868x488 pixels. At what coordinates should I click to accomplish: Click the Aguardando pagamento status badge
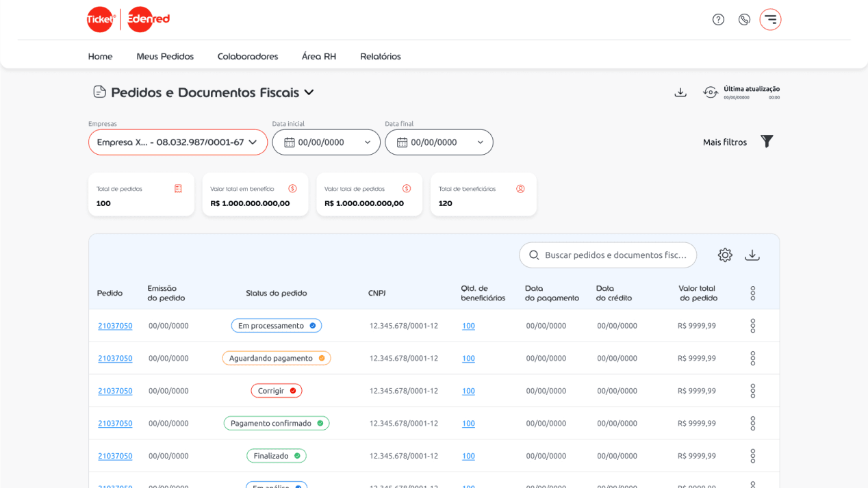click(x=277, y=358)
